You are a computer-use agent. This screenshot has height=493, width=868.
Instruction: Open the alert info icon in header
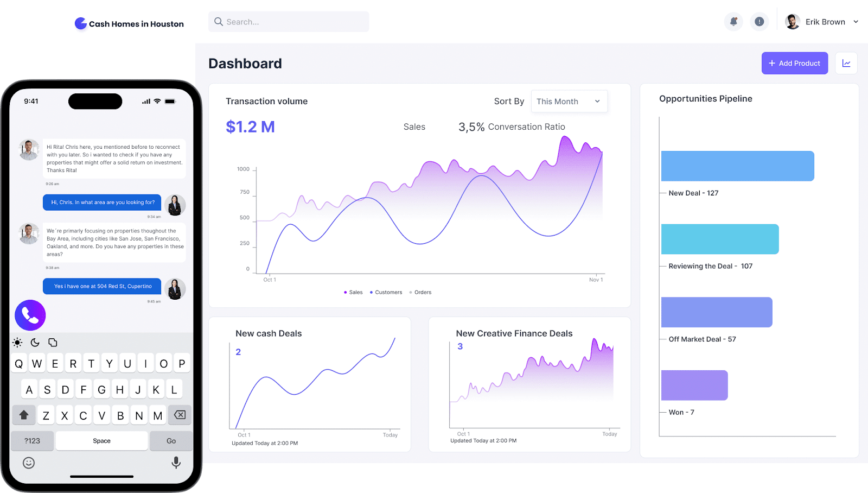[759, 22]
